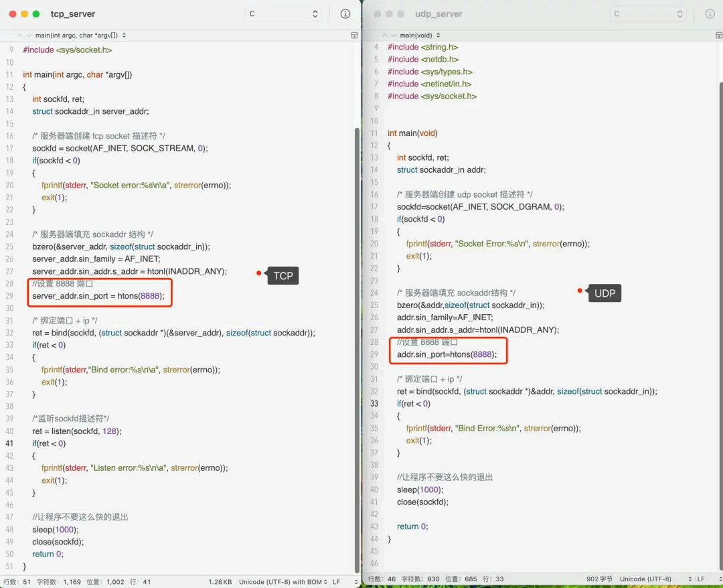Click the UDP annotation label
The width and height of the screenshot is (723, 588).
(605, 293)
